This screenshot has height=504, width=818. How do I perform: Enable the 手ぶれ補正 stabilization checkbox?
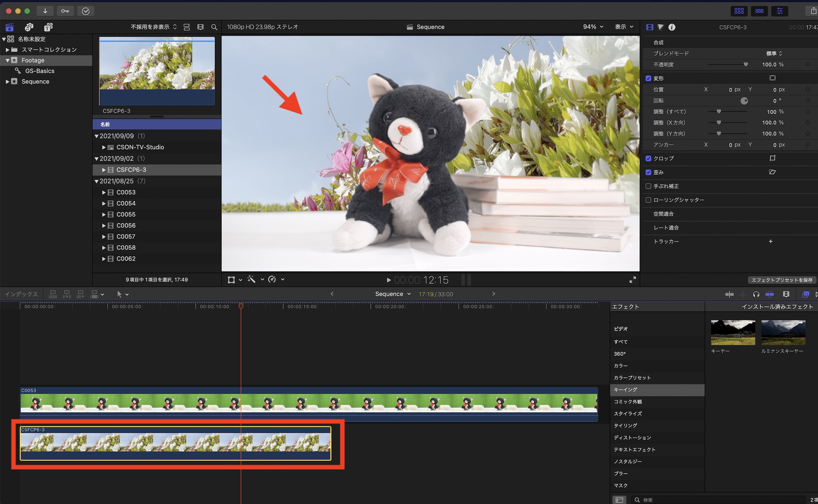(x=648, y=186)
